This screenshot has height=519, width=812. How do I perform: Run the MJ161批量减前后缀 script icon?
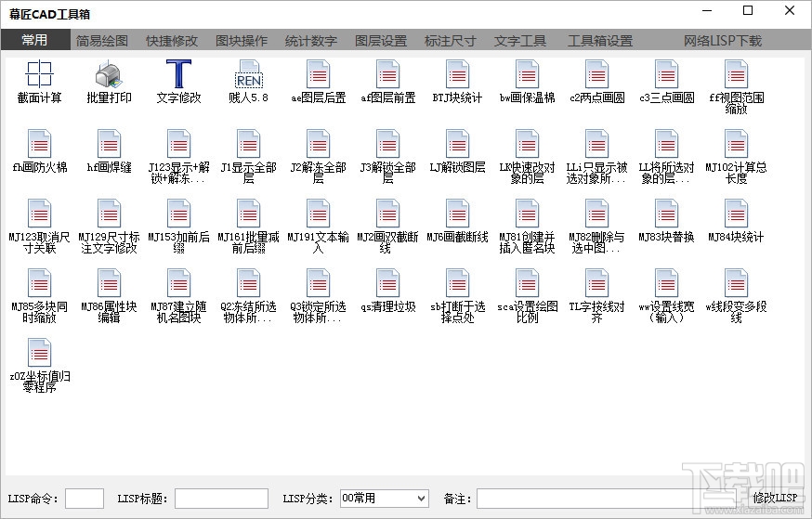pos(249,214)
